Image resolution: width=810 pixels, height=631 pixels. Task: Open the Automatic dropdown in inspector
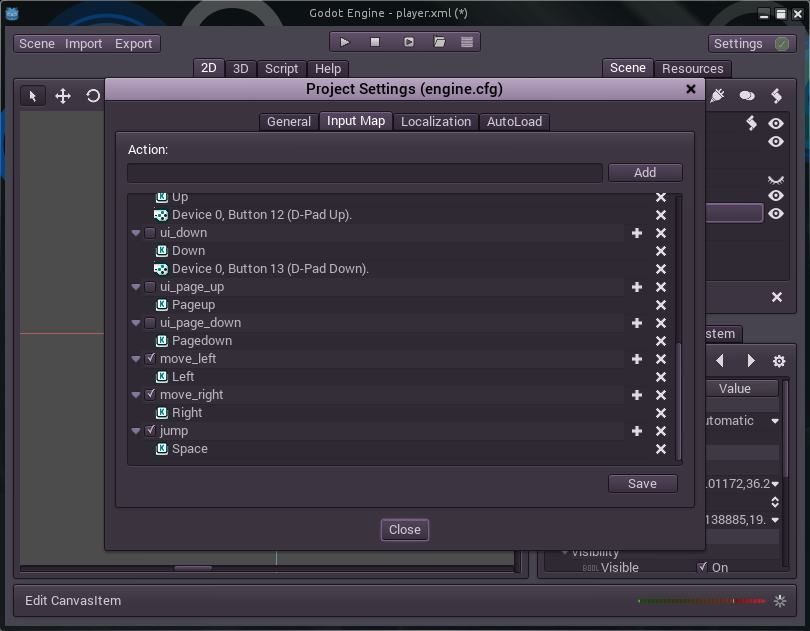[x=775, y=421]
